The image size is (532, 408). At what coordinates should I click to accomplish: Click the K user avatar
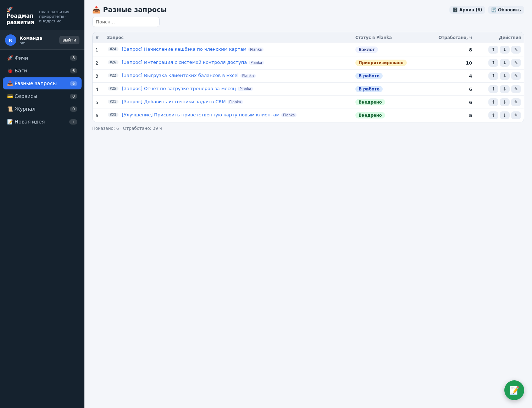11,40
